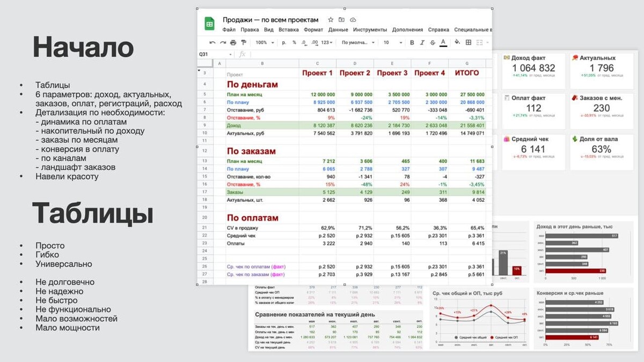The width and height of the screenshot is (644, 362).
Task: Open the name box showing Q31
Action: (x=215, y=54)
